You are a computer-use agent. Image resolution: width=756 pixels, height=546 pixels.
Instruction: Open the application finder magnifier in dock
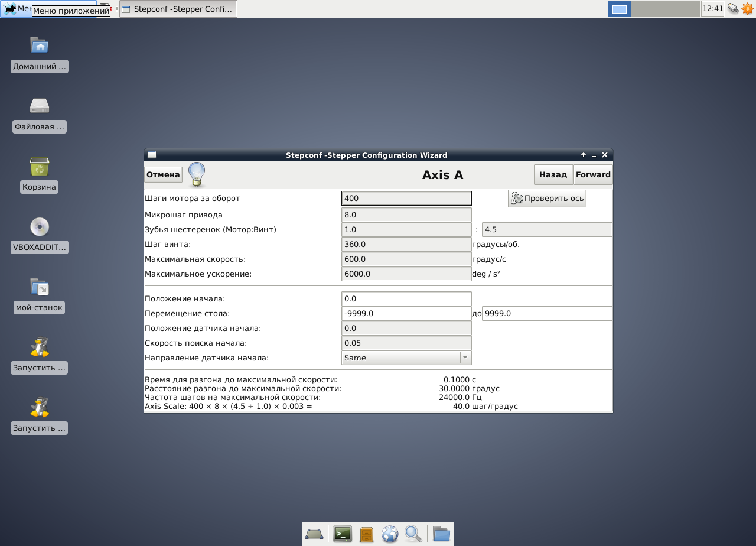(x=413, y=534)
